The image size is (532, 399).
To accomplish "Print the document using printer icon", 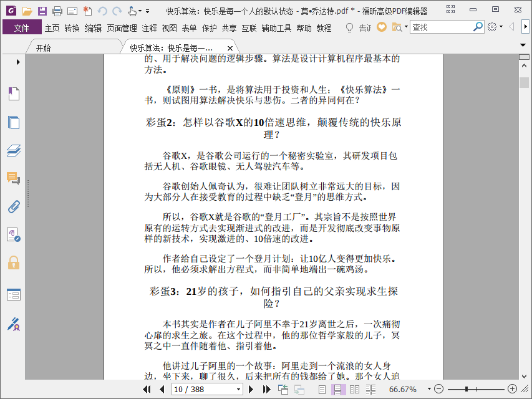I will 57,11.
